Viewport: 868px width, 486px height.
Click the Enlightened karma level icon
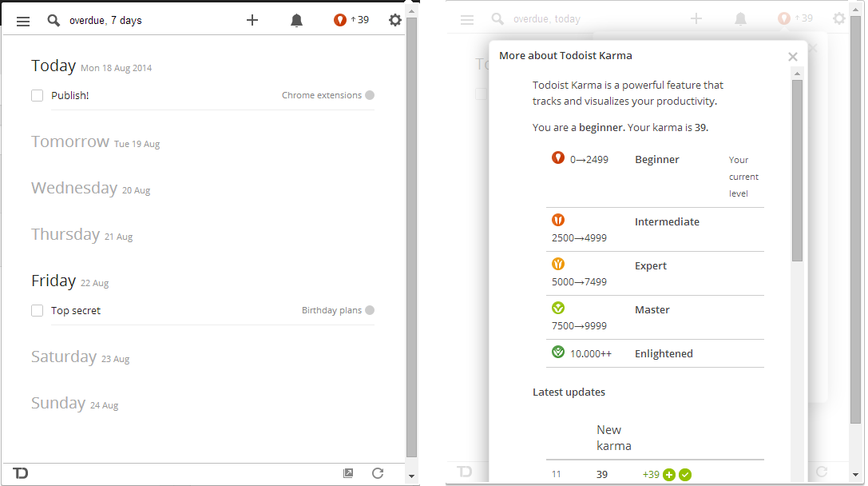[x=558, y=352]
